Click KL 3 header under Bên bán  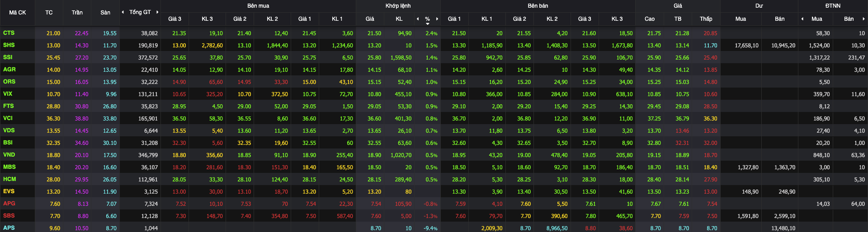(617, 19)
